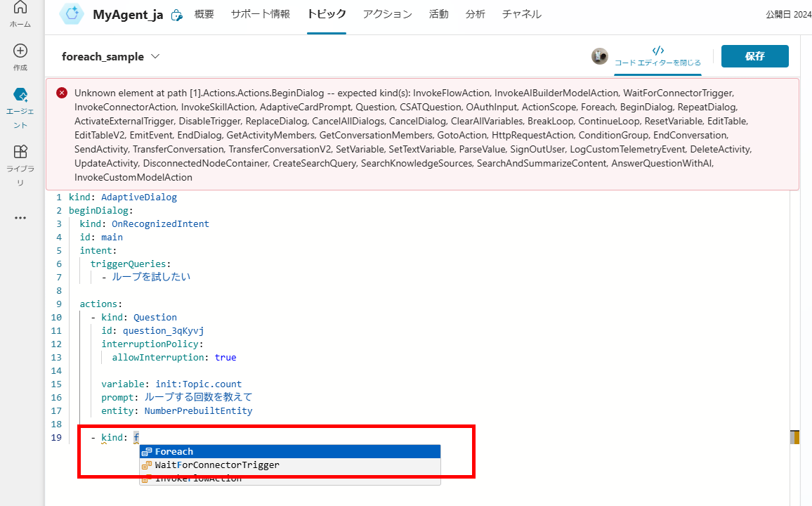812x506 pixels.
Task: Open the チャネル tab
Action: [521, 14]
